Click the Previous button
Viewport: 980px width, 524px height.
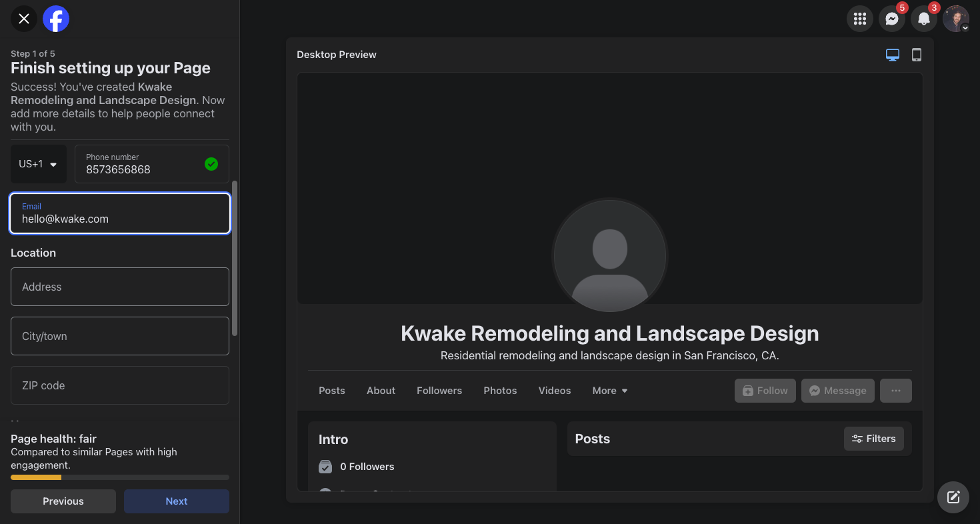[63, 501]
